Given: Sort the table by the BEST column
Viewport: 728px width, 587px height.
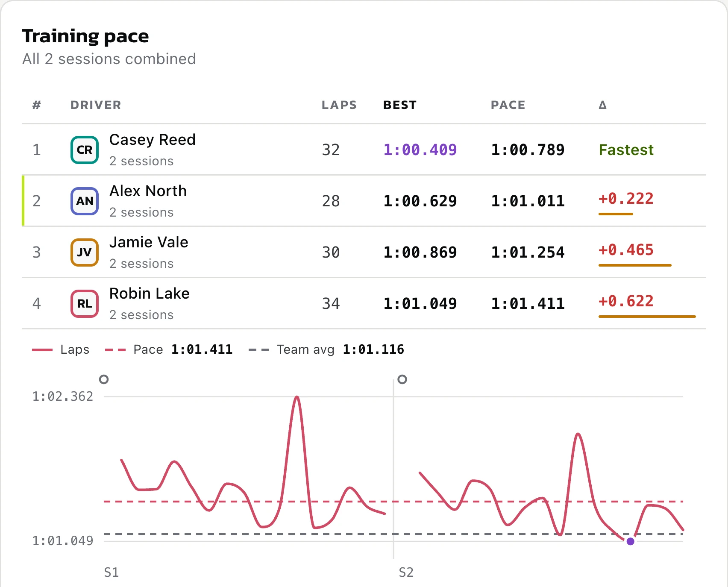Looking at the screenshot, I should (400, 105).
